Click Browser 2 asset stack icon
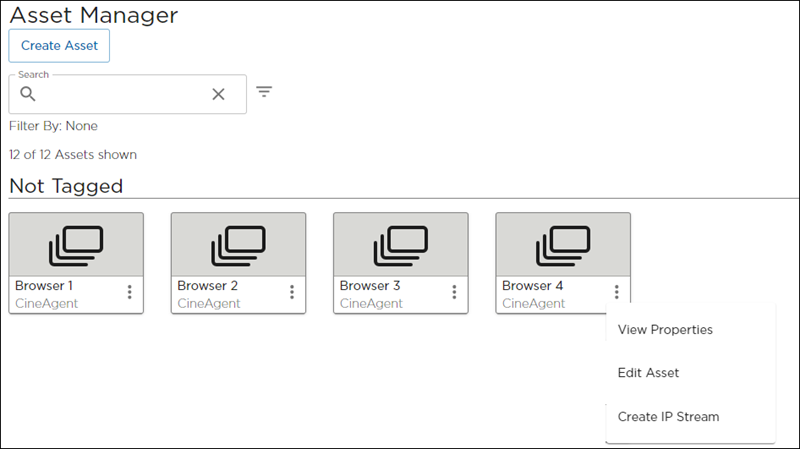Viewport: 800px width, 449px height. click(238, 245)
